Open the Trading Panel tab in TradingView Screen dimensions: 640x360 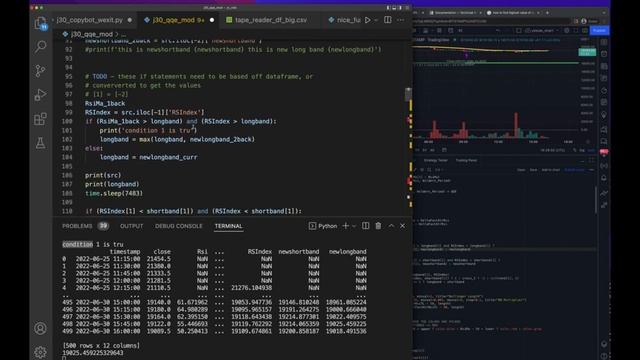click(x=467, y=160)
